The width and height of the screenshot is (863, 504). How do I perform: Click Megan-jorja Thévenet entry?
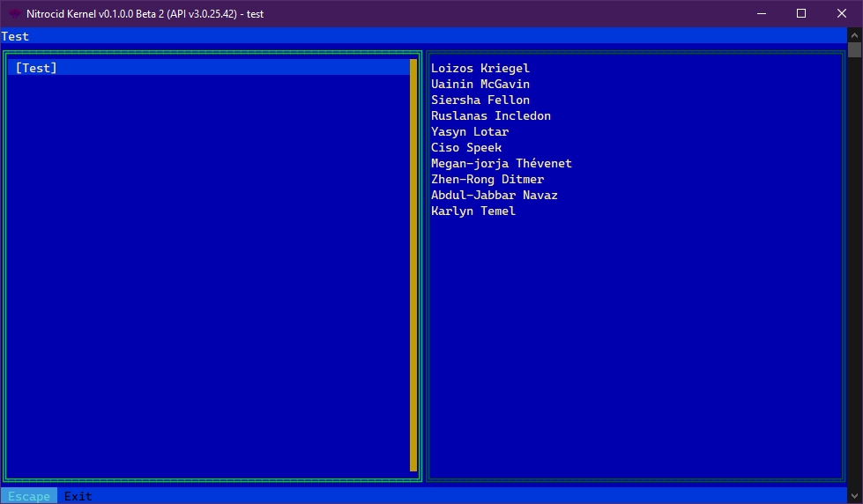502,164
